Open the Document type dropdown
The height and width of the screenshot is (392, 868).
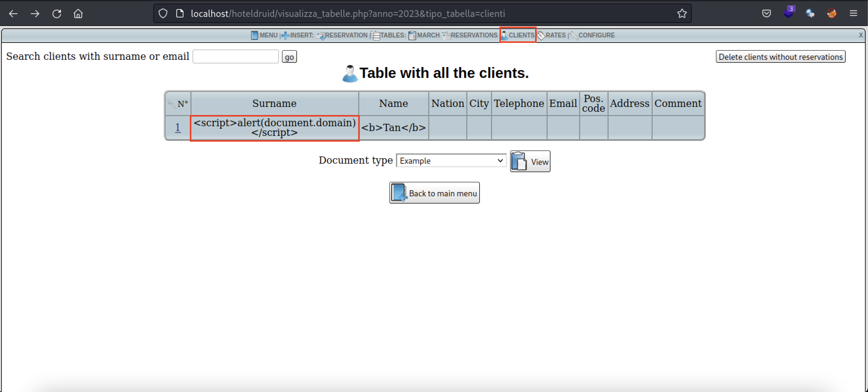click(x=451, y=161)
